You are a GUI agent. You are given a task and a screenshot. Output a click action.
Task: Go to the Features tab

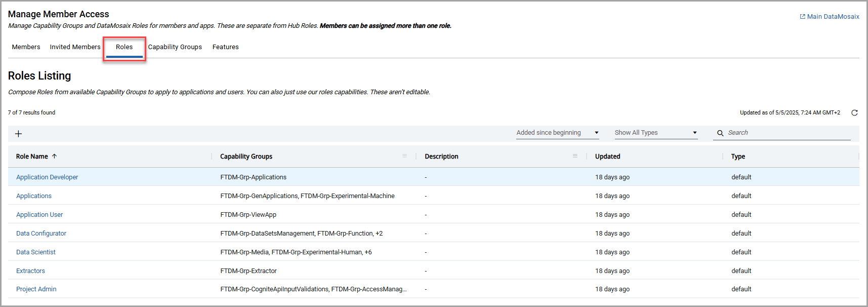225,47
